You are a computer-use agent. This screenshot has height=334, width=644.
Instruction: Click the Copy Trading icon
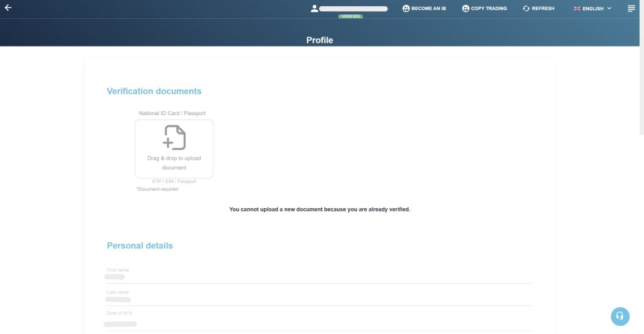465,9
